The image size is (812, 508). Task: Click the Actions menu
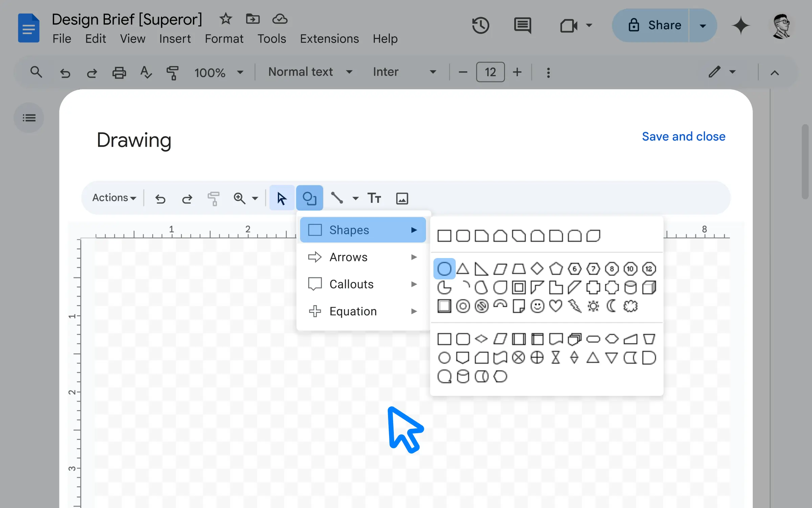tap(114, 198)
